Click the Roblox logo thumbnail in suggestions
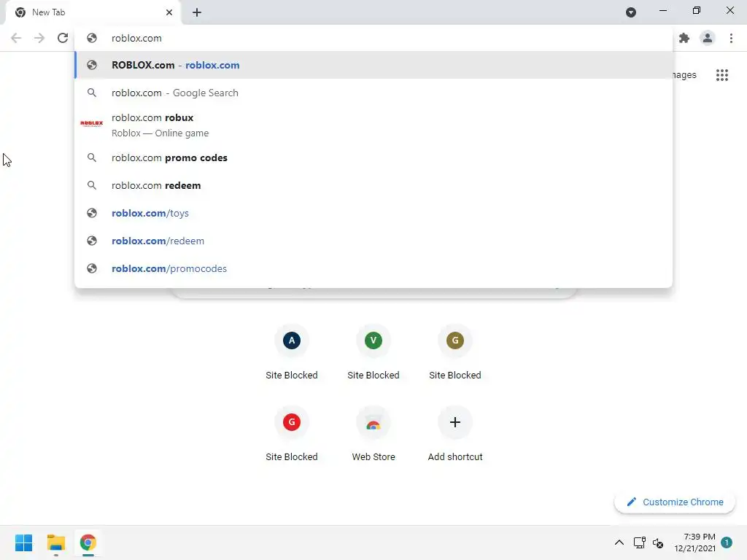This screenshot has height=560, width=747. [91, 123]
